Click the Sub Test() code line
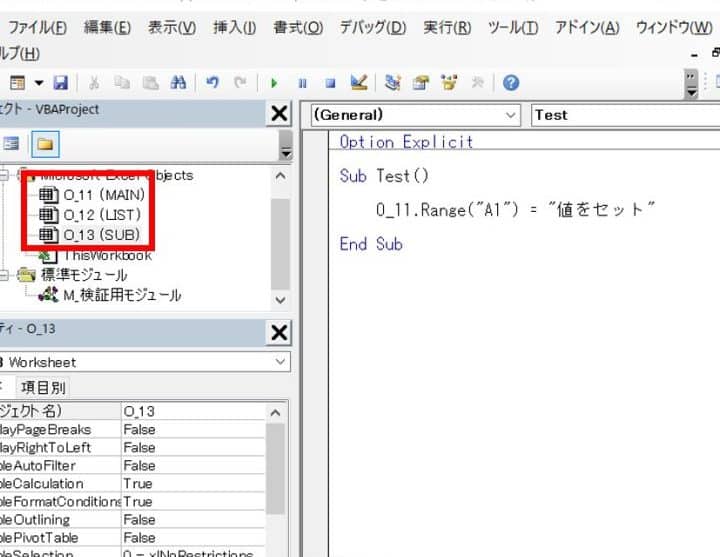This screenshot has width=720, height=557. coord(384,176)
